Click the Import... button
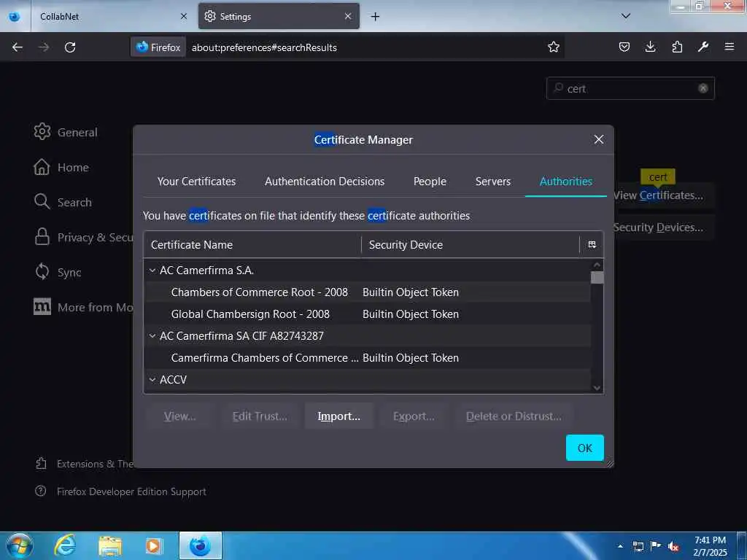This screenshot has width=747, height=560. coord(338,416)
